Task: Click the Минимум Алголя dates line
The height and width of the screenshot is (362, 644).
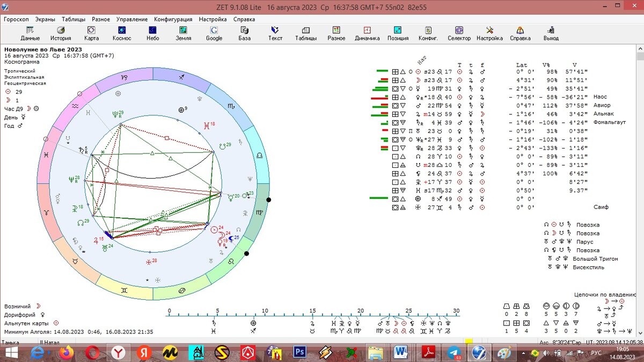Action: (78, 332)
